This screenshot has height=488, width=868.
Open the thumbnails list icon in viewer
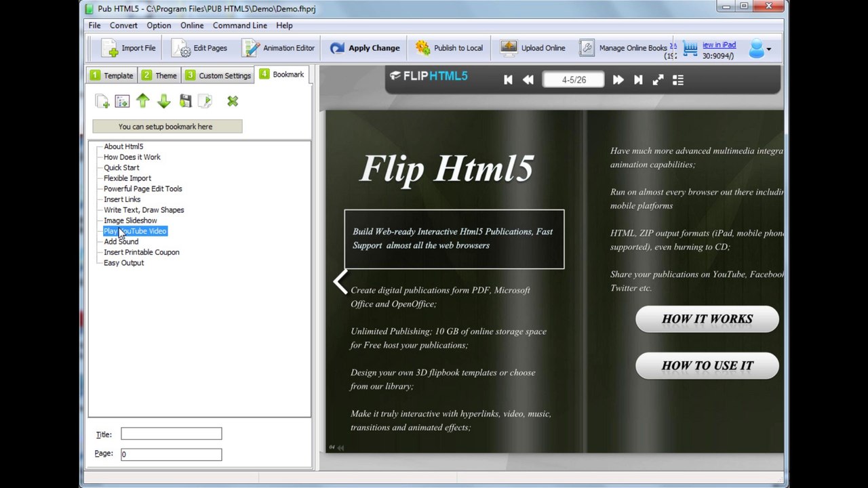click(x=677, y=79)
